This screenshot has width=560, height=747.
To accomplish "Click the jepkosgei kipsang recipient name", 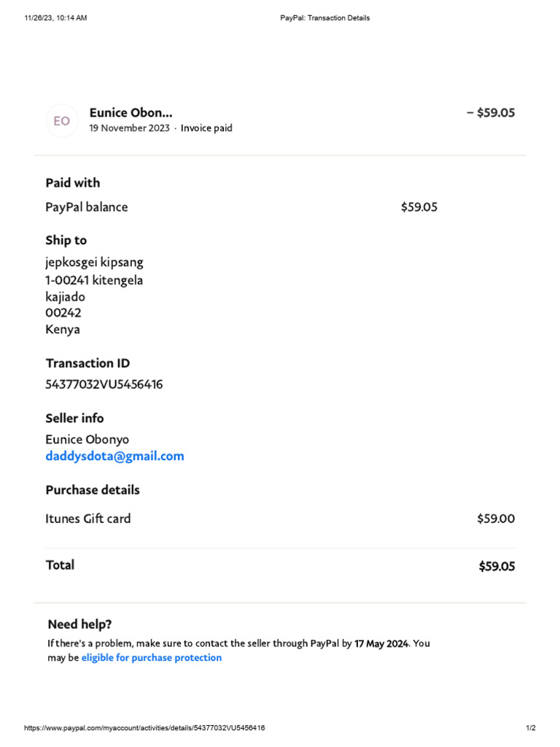I will (94, 263).
